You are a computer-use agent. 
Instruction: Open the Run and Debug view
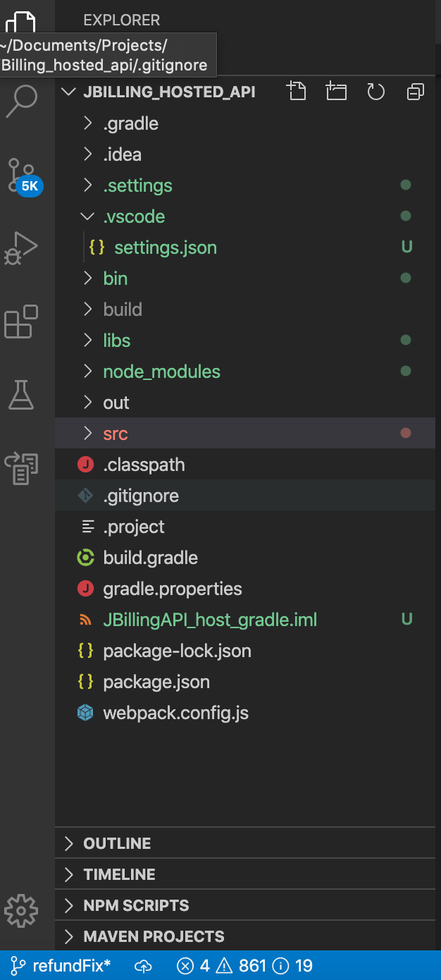coord(22,248)
